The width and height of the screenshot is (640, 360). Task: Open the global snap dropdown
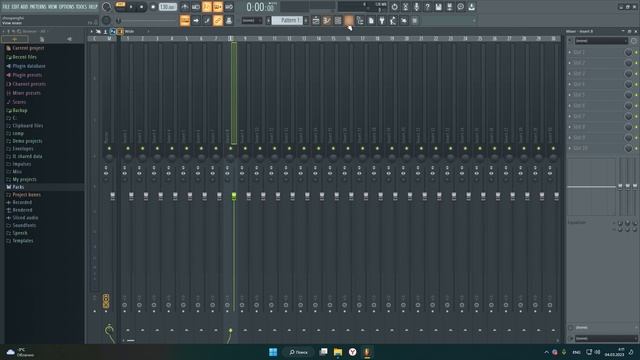pos(252,20)
